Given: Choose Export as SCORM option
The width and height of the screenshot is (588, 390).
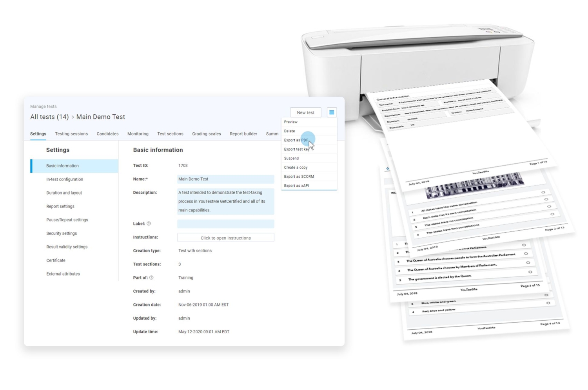Looking at the screenshot, I should (298, 176).
